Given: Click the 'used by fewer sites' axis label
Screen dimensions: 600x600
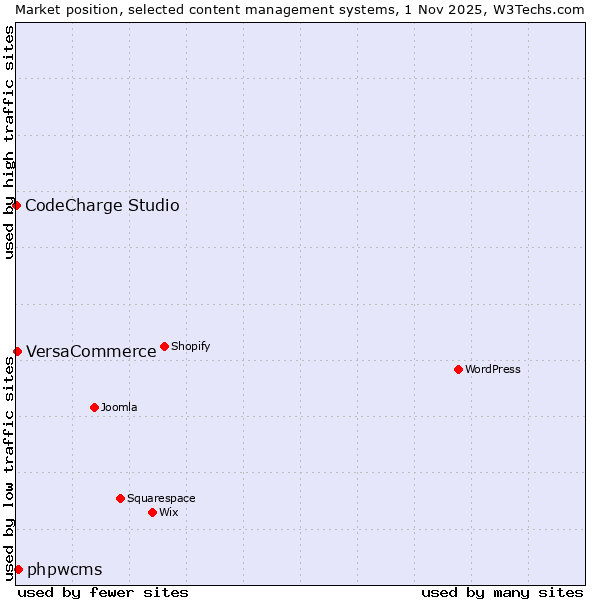Looking at the screenshot, I should (103, 592).
